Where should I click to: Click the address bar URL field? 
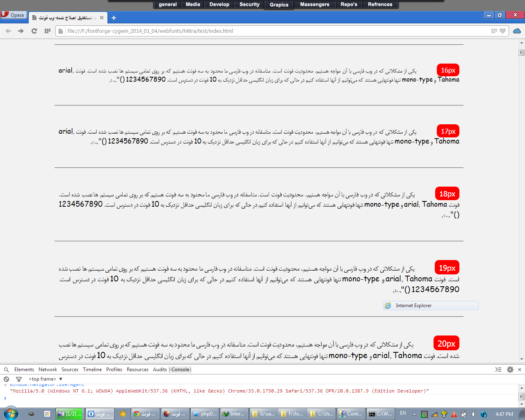pos(271,31)
